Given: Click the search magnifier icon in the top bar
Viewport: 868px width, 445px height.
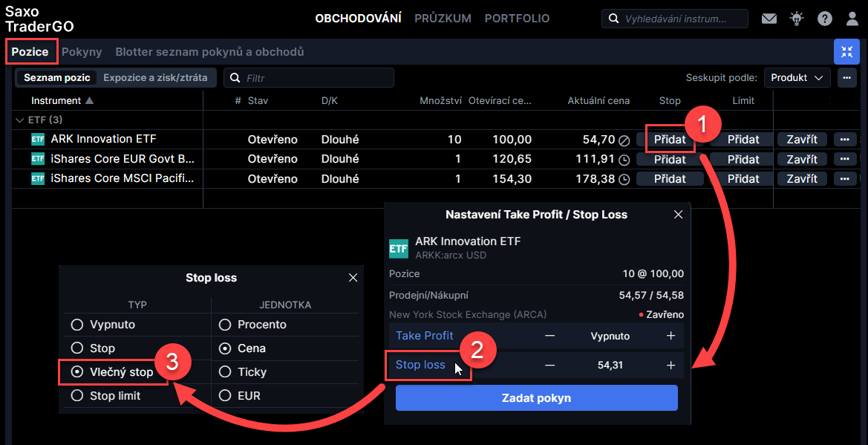Looking at the screenshot, I should pos(613,19).
